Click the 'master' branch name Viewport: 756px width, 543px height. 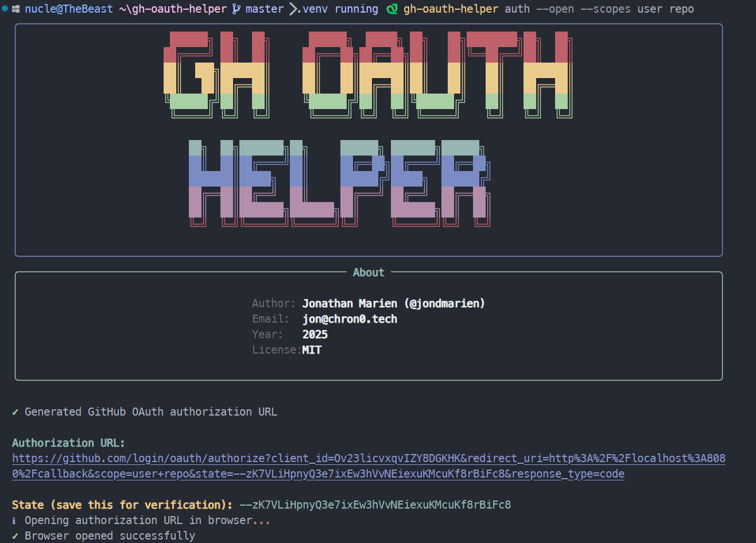pyautogui.click(x=265, y=9)
